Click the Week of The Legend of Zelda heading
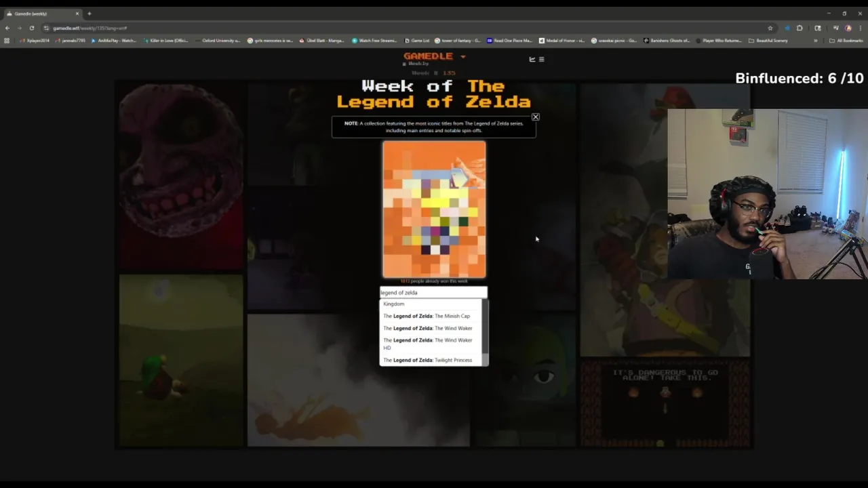The width and height of the screenshot is (868, 488). (x=433, y=94)
